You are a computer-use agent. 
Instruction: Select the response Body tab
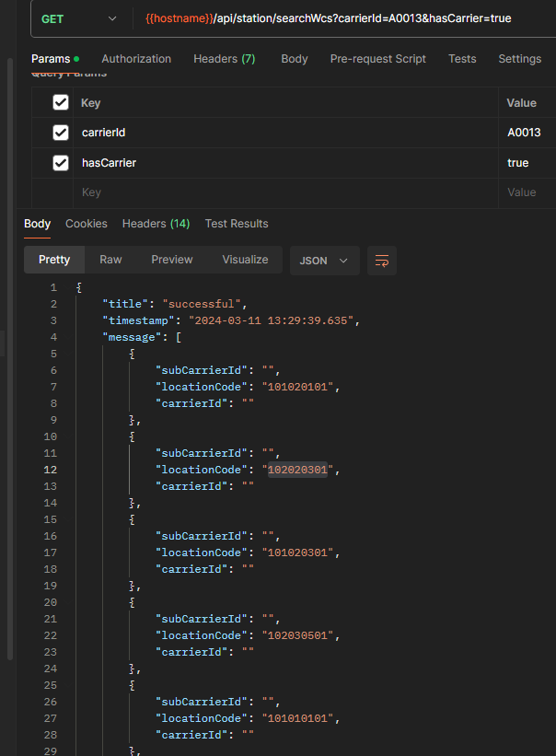point(37,224)
